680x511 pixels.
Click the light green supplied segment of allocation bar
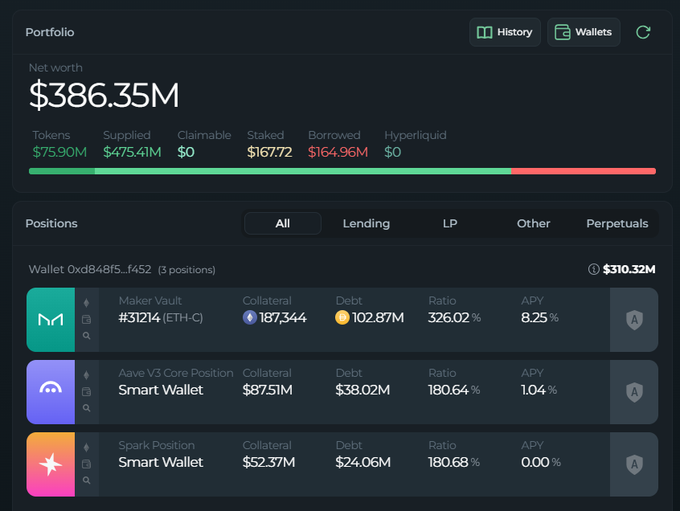coord(303,171)
